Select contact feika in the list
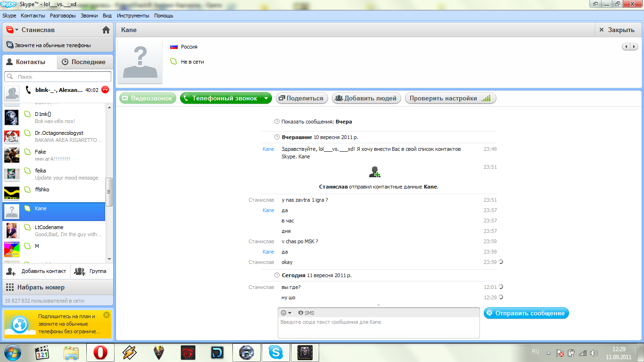Viewport: 644px width, 362px height. click(x=54, y=174)
